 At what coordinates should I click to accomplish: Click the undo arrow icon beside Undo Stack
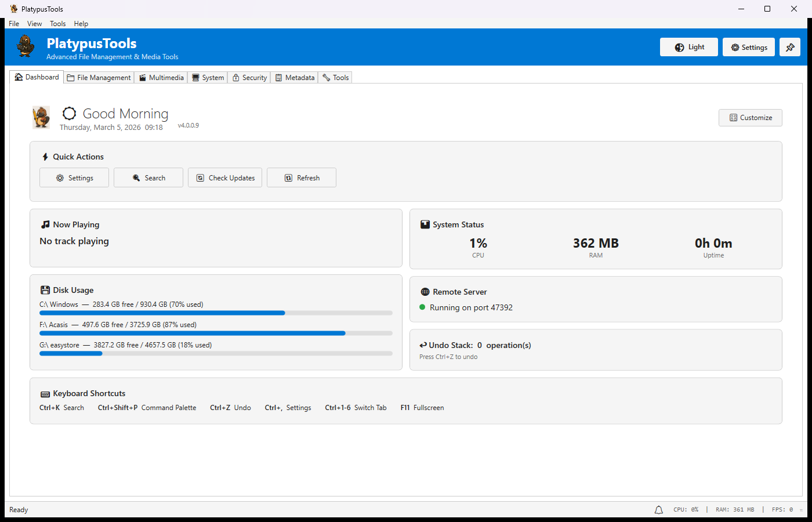[424, 345]
